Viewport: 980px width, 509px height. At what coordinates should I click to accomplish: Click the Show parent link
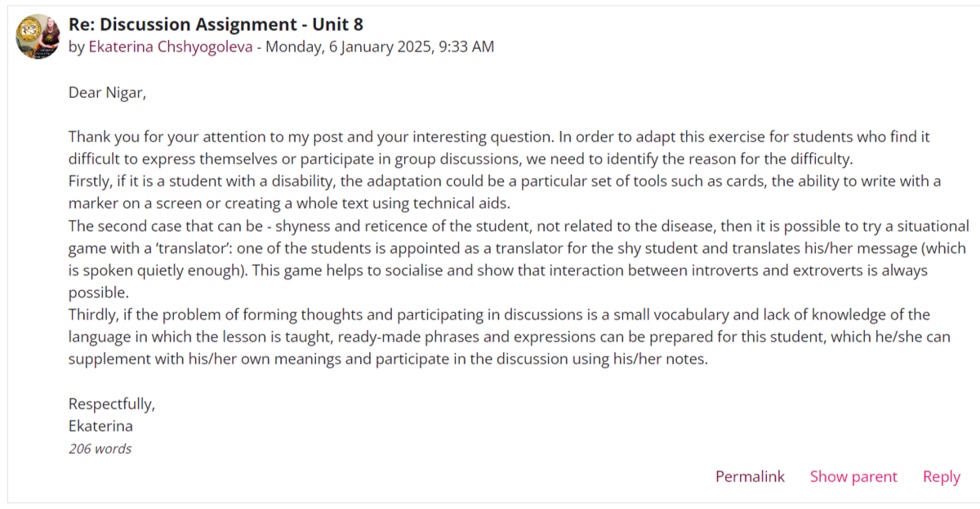[853, 476]
